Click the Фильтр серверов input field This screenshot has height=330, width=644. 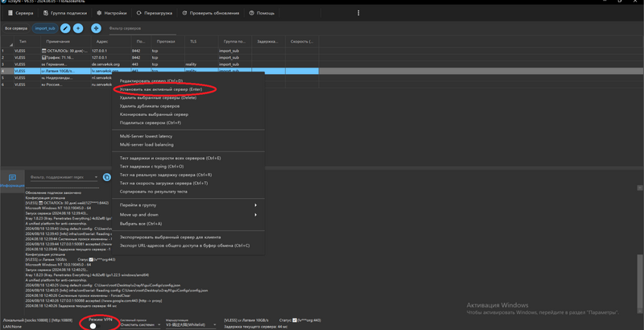coord(145,28)
